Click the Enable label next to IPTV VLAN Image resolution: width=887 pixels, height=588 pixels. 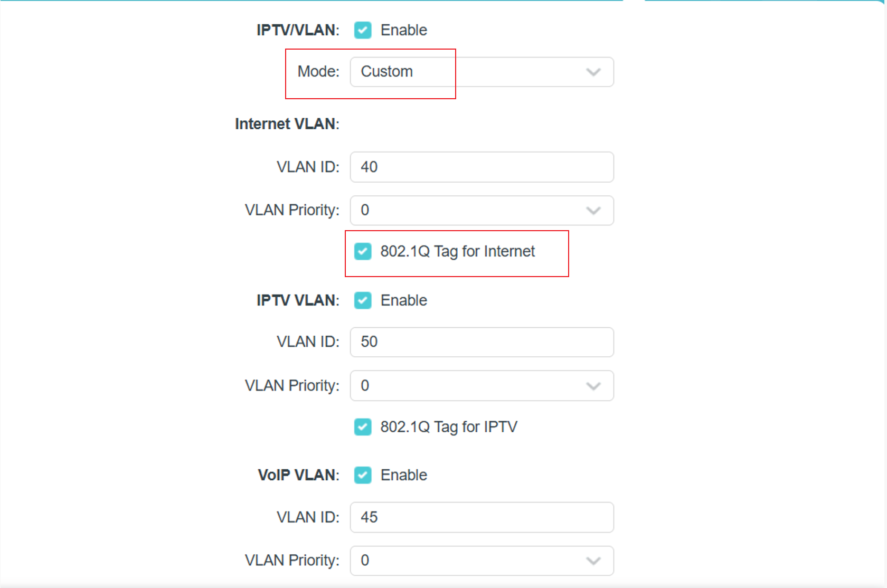(x=403, y=300)
